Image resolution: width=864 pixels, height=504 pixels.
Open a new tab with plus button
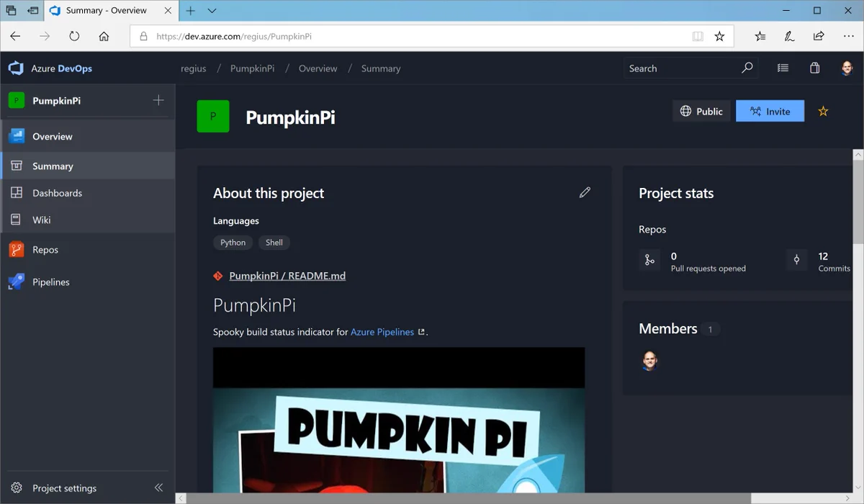pyautogui.click(x=191, y=11)
